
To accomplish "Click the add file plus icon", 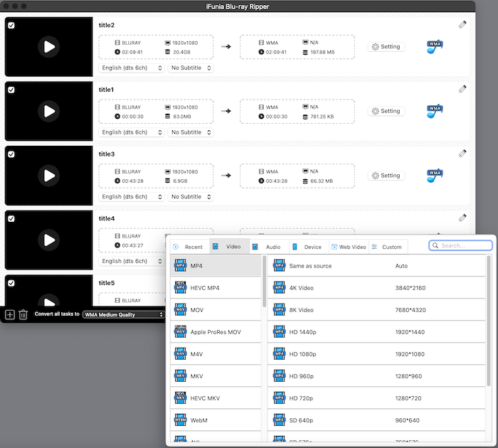I will 10,314.
